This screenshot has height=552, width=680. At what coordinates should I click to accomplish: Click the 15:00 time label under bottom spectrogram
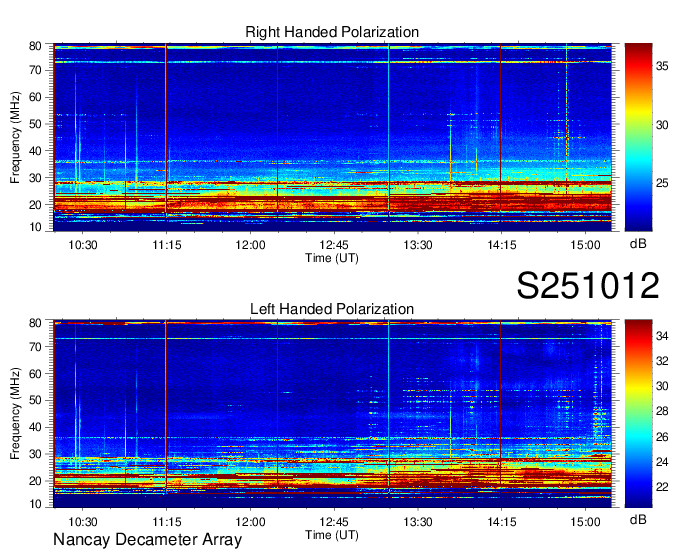(x=584, y=522)
